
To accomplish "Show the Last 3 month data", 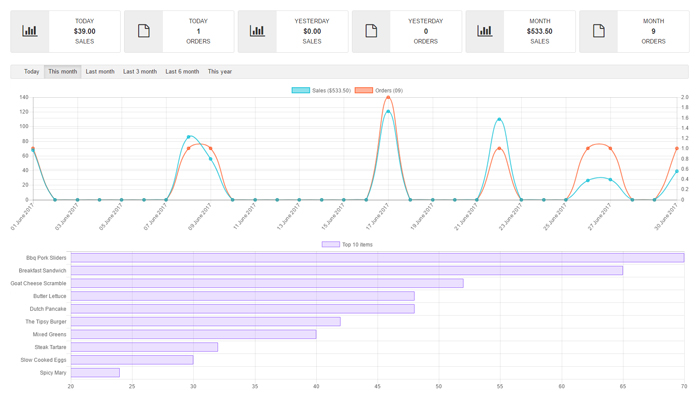I will tap(140, 72).
